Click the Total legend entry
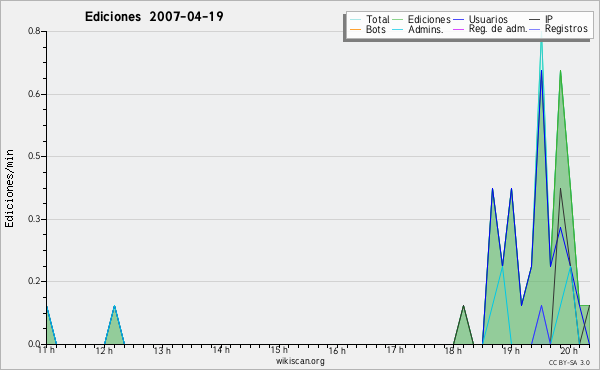Image resolution: width=600 pixels, height=370 pixels. (x=370, y=19)
